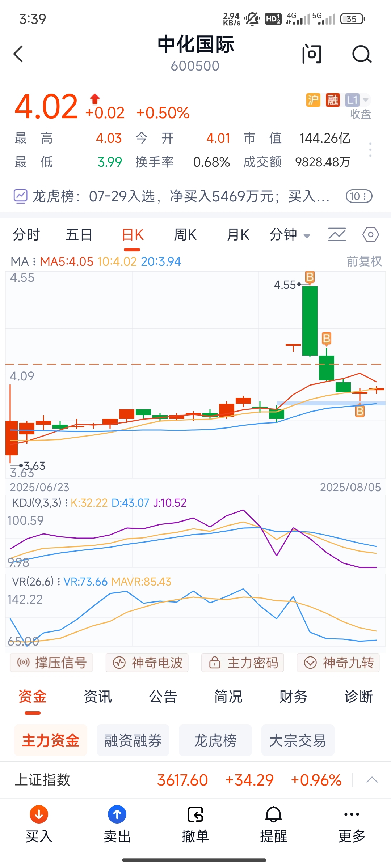The width and height of the screenshot is (391, 868).
Task: Tap the 10 notices count badge
Action: point(359,196)
